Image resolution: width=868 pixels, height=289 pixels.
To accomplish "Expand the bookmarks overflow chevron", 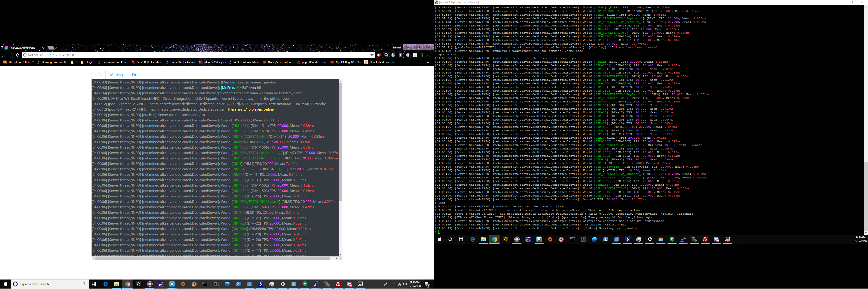I will point(428,62).
